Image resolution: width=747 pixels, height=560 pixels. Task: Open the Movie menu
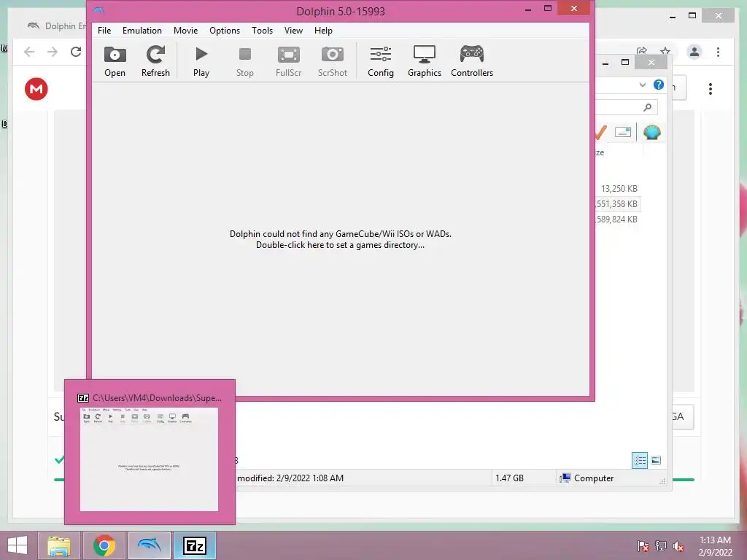[x=185, y=31]
